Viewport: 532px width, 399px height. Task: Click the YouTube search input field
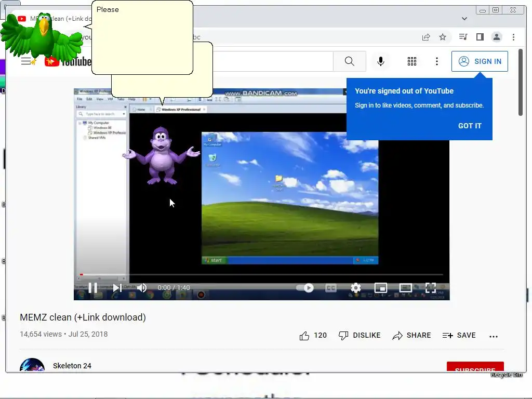coord(273,61)
